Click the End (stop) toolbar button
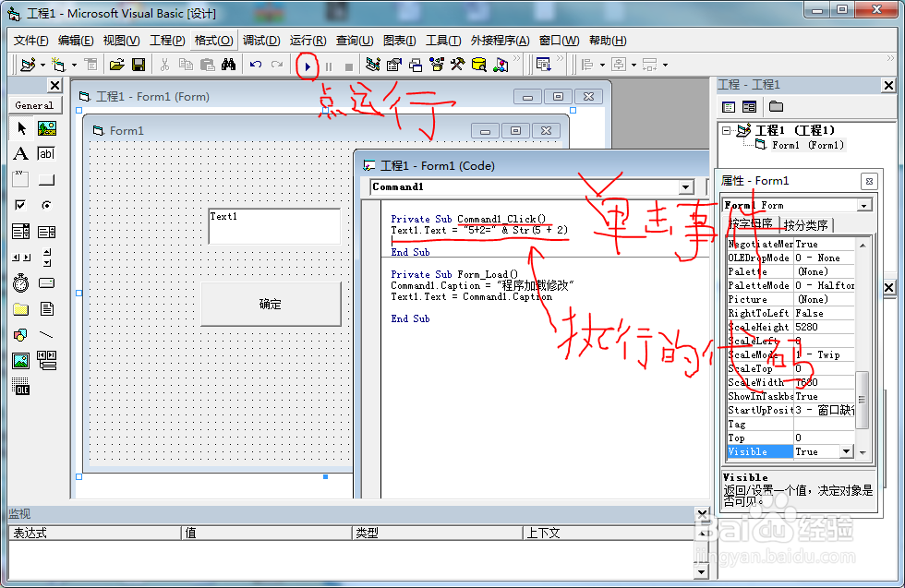Image resolution: width=905 pixels, height=588 pixels. coord(349,67)
